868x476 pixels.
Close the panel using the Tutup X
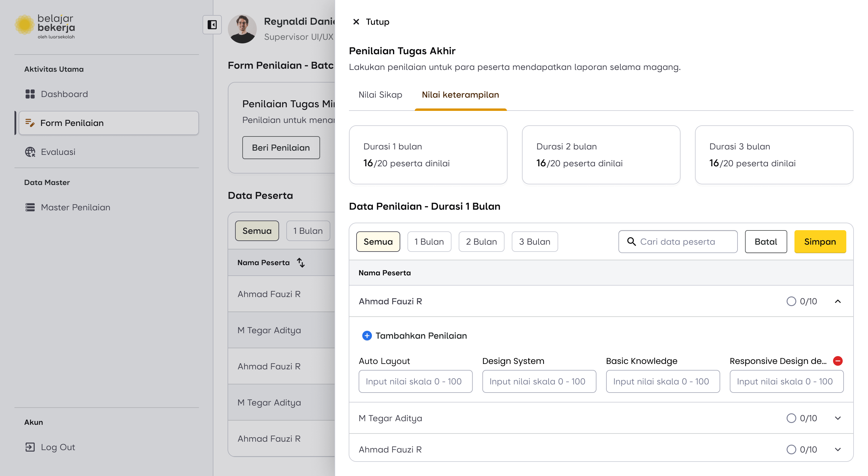coord(356,22)
